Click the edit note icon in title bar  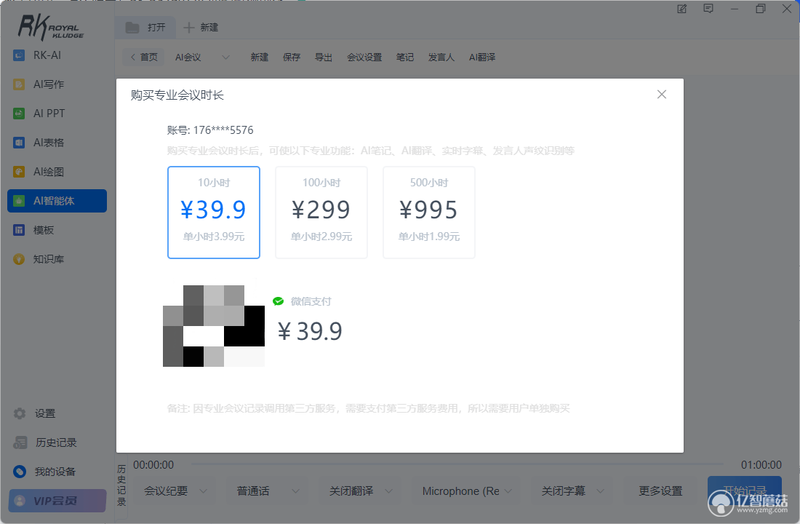click(682, 9)
